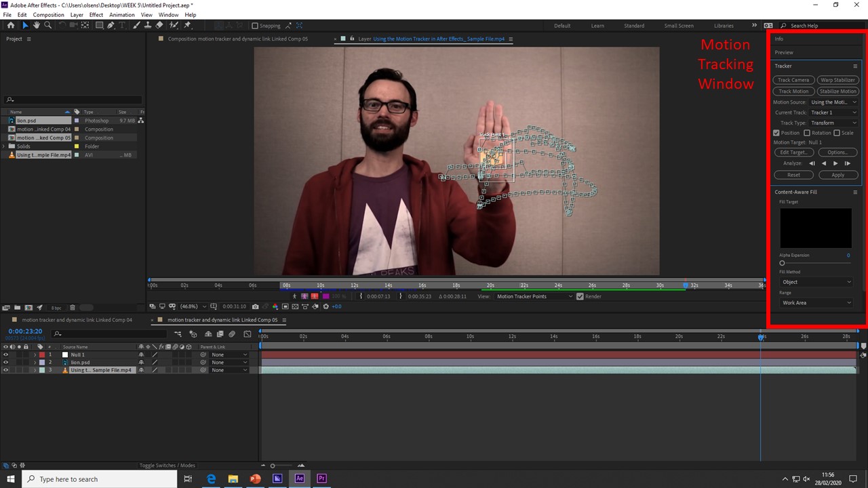Check the Scale option in the Tracker panel

(x=837, y=133)
